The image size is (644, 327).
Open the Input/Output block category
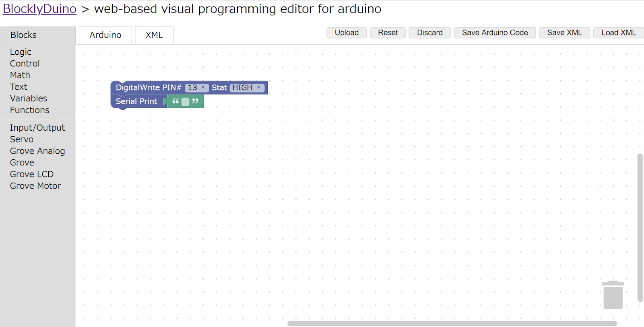pyautogui.click(x=37, y=128)
